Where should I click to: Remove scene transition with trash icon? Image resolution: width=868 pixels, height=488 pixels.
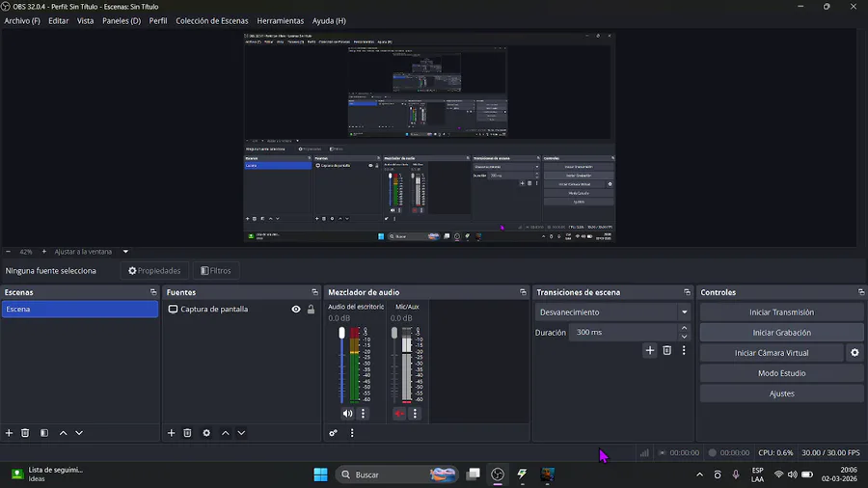[667, 350]
